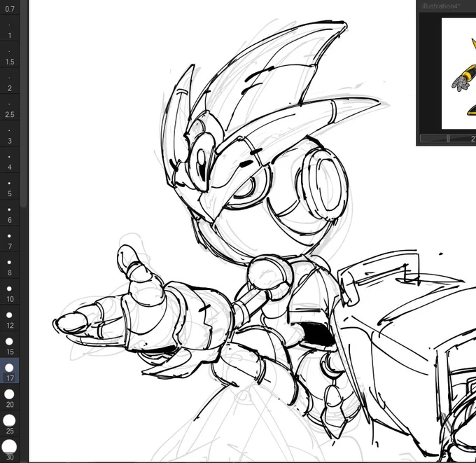Click the Illustration4 sub view tab
The height and width of the screenshot is (463, 476).
pos(441,6)
